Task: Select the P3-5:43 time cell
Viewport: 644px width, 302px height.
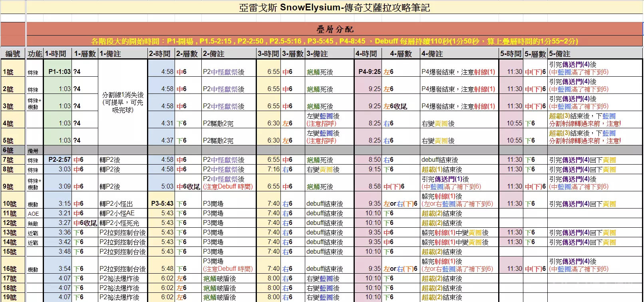Action: pos(161,204)
